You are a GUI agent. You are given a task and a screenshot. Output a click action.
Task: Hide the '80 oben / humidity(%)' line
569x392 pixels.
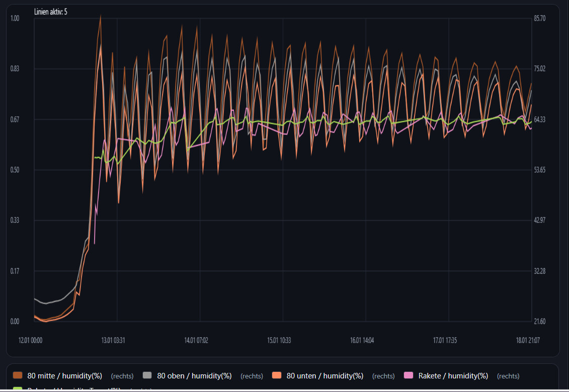(x=194, y=375)
